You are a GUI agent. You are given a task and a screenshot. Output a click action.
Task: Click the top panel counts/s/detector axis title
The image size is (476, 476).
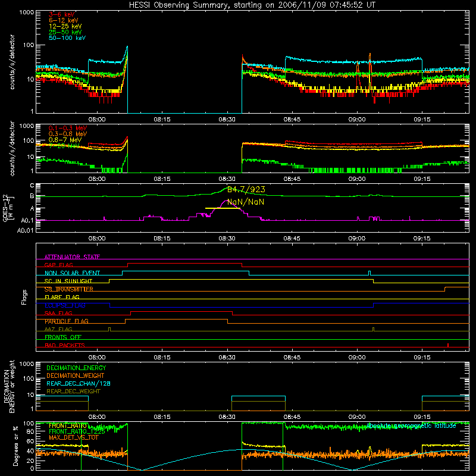coord(12,62)
